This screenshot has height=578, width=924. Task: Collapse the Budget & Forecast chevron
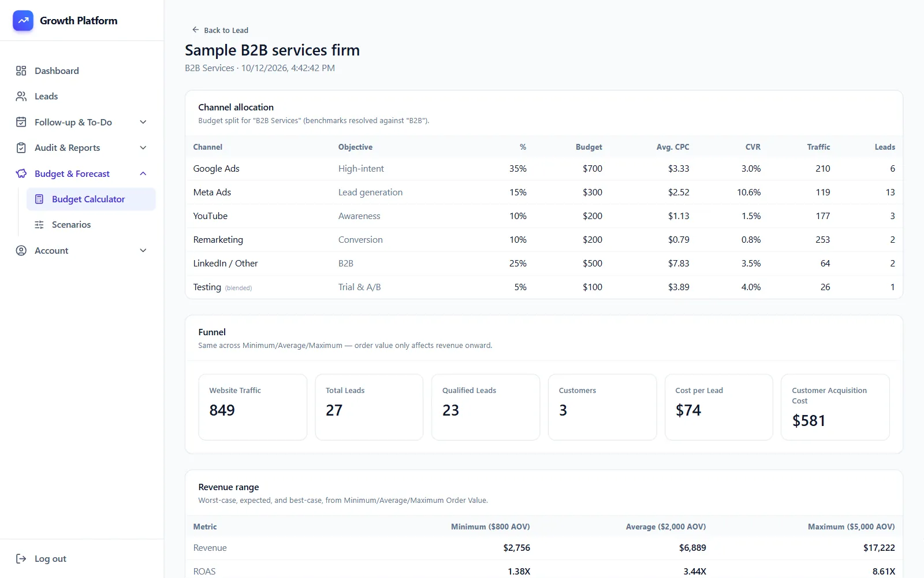tap(143, 173)
